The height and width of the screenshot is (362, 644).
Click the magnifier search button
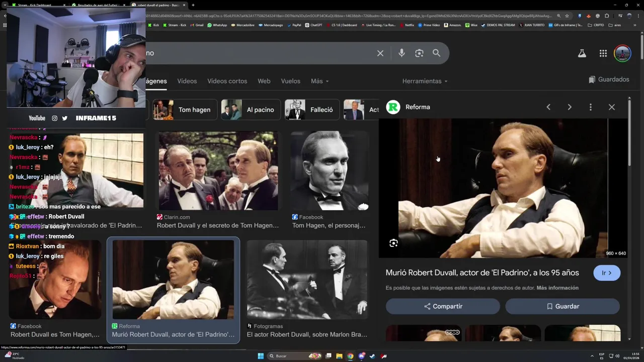(x=436, y=53)
